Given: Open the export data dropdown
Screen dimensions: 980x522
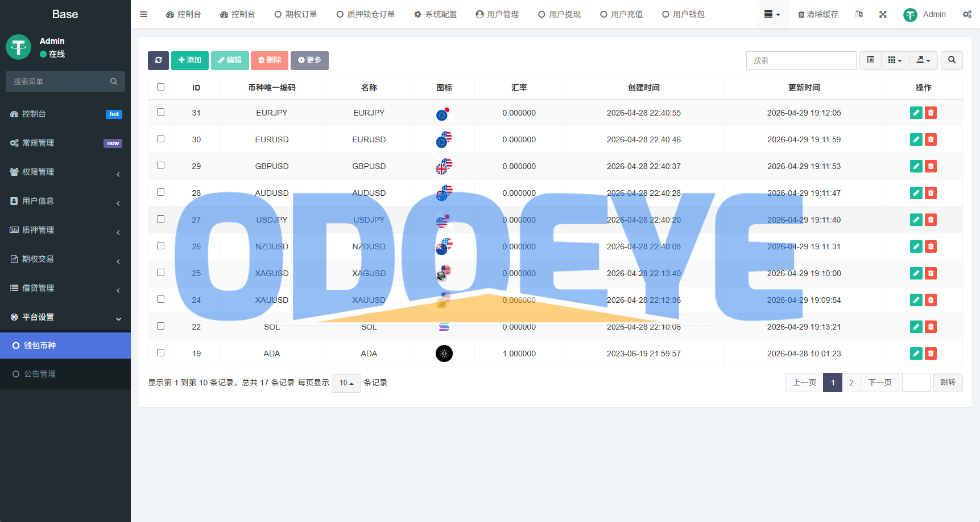Looking at the screenshot, I should click(923, 60).
